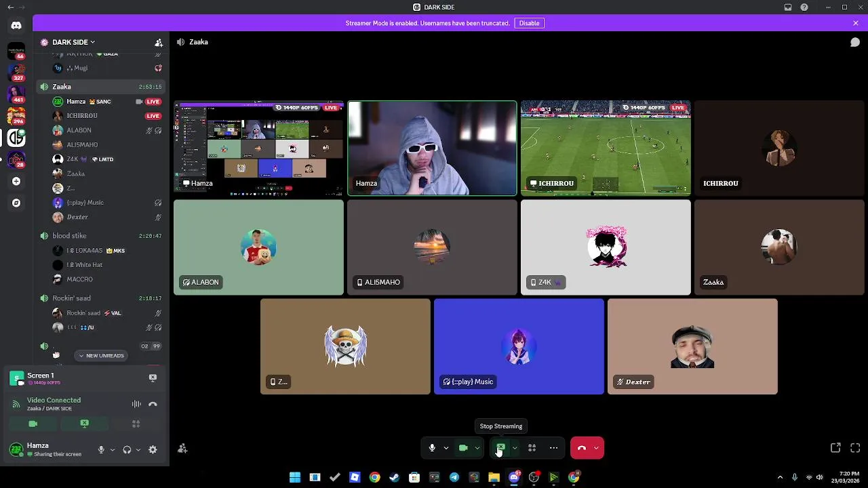Screen dimensions: 868x488
Task: Open noise suppression waveform icon
Action: click(136, 404)
